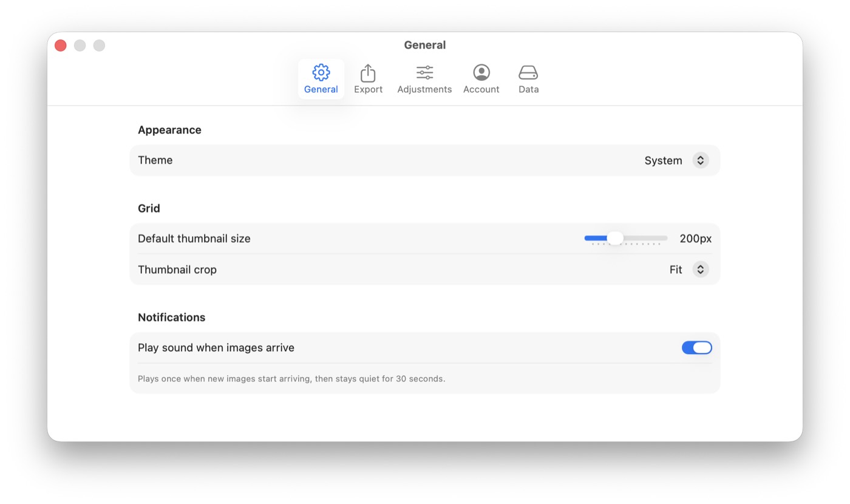The height and width of the screenshot is (504, 850).
Task: Open the Data drive icon tab
Action: 528,79
